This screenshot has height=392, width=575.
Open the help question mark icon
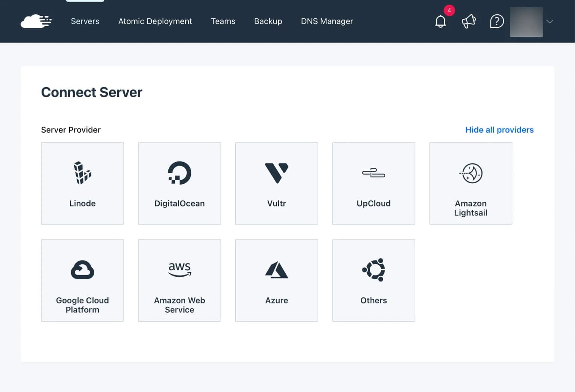[496, 21]
